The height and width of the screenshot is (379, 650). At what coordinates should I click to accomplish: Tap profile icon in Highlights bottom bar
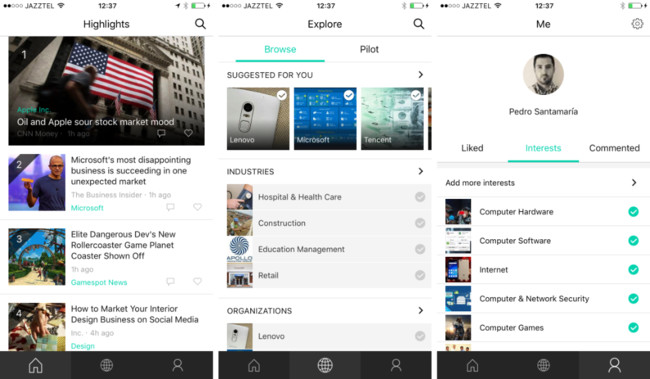[x=178, y=365]
